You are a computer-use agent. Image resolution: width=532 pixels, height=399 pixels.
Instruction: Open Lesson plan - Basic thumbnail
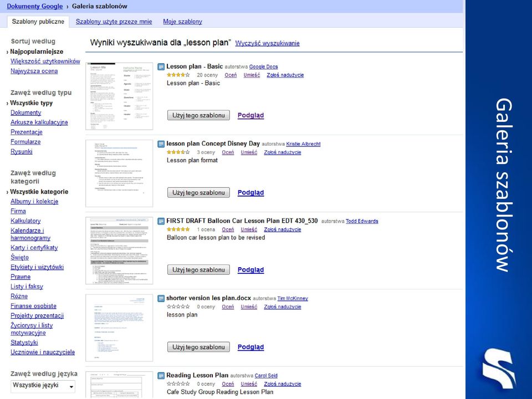point(119,96)
